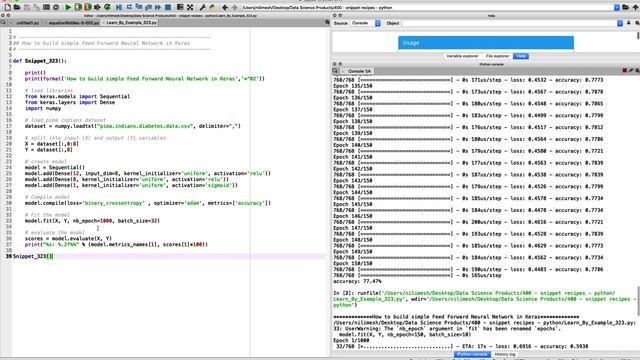
Task: Click the Snippet_323() call on line 39
Action: click(33, 256)
